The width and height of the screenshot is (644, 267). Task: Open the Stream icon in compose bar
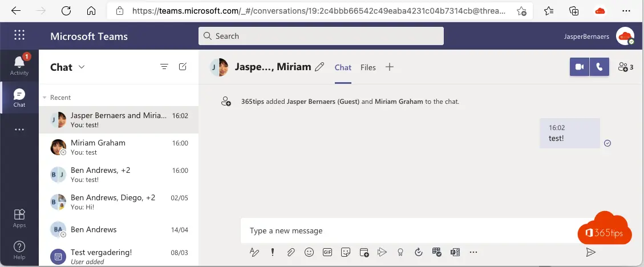pos(382,252)
